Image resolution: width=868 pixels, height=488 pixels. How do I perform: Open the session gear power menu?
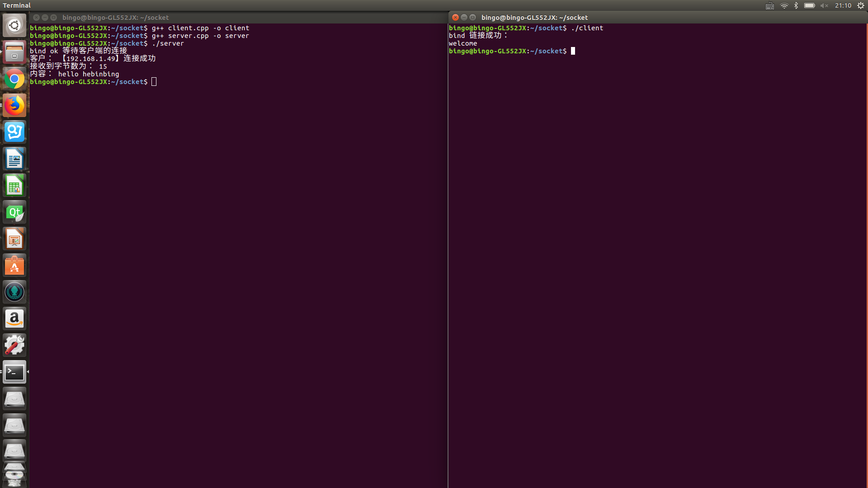pyautogui.click(x=861, y=5)
